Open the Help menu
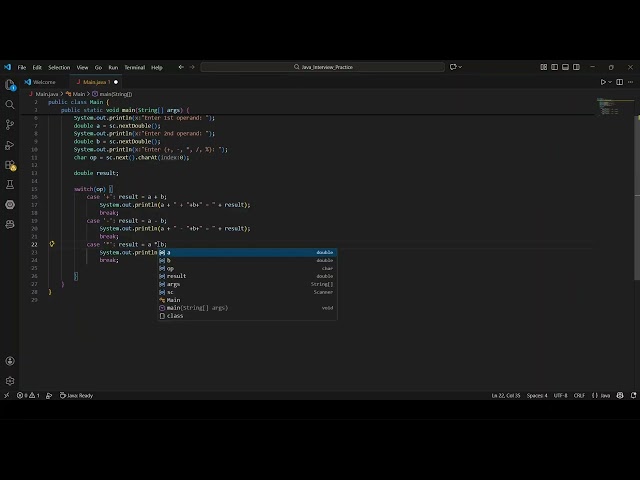Image resolution: width=640 pixels, height=480 pixels. coord(157,67)
